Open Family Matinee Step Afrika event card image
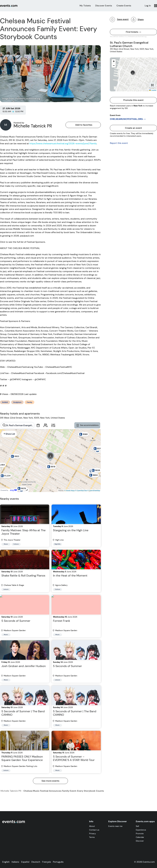This screenshot has width=157, height=868. tap(25, 514)
